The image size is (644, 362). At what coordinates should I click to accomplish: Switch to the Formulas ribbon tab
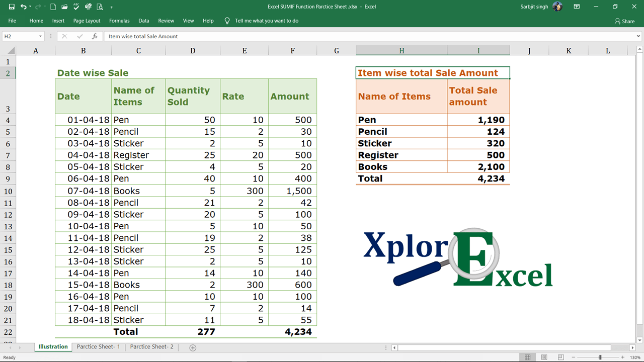[119, 21]
